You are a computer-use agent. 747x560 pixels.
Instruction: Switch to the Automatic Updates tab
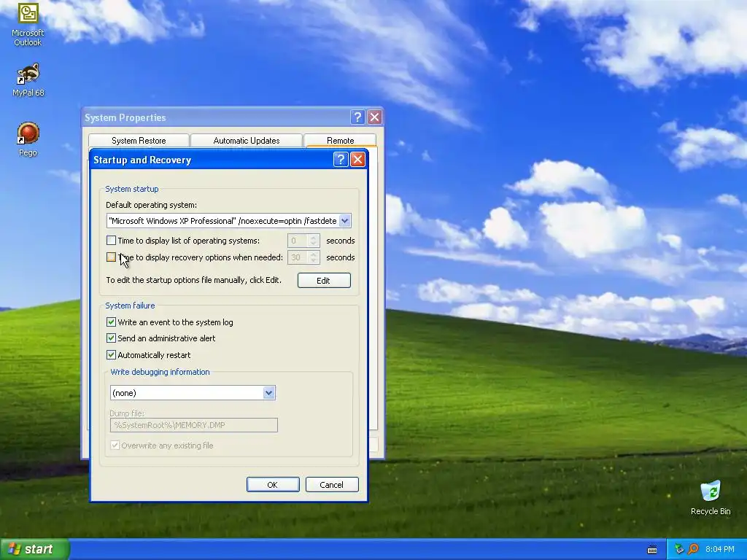click(247, 141)
